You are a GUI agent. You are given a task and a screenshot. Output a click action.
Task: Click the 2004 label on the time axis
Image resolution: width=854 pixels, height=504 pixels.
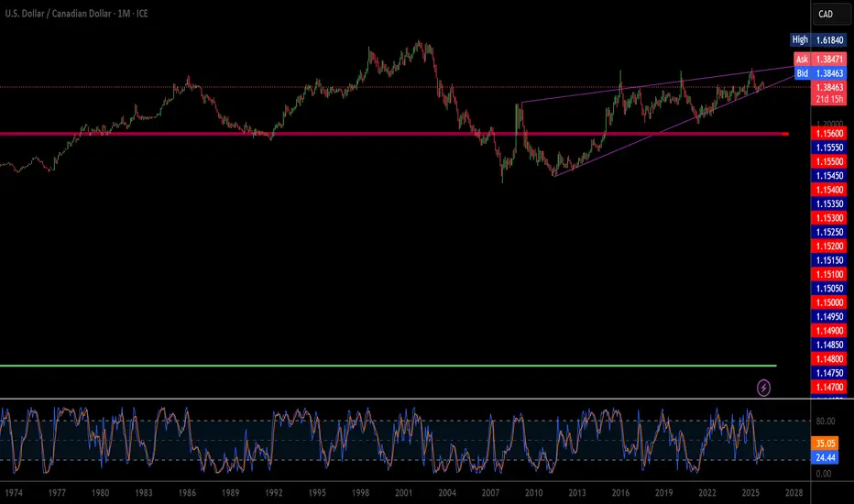point(447,493)
